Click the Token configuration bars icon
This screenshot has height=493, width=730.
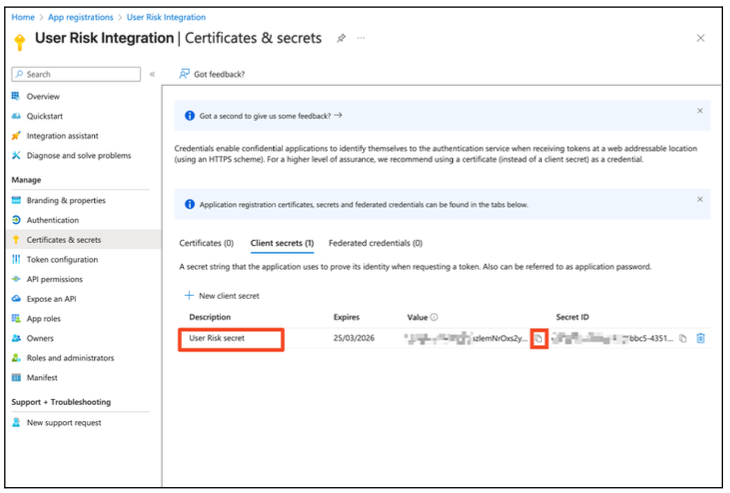16,259
